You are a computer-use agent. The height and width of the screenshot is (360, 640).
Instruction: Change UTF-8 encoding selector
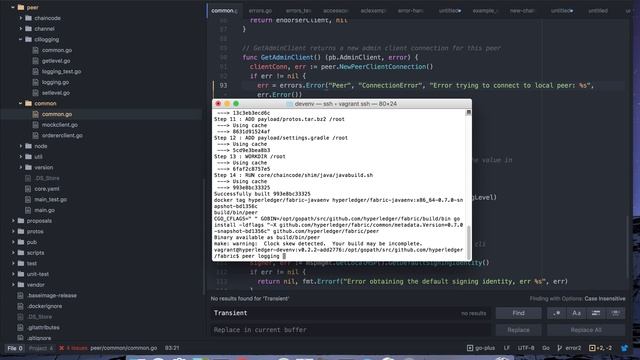click(526, 348)
